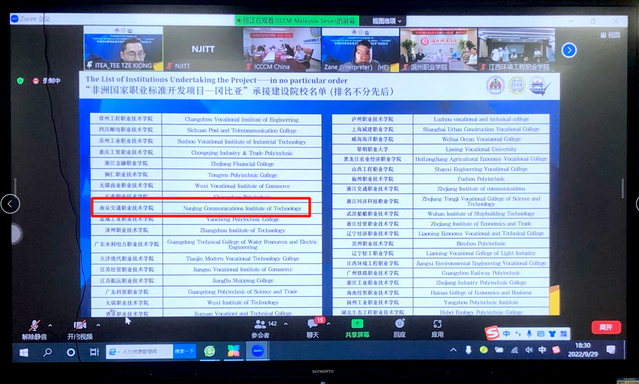Start video with 开启视频 button
The height and width of the screenshot is (384, 639).
80,329
